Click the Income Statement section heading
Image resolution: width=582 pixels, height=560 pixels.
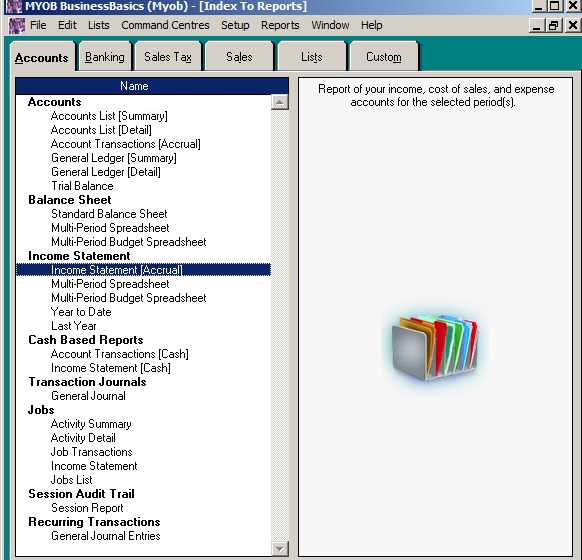79,256
